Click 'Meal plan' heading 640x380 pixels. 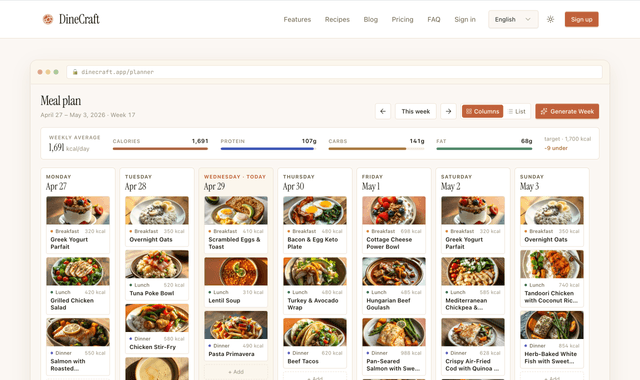coord(61,101)
